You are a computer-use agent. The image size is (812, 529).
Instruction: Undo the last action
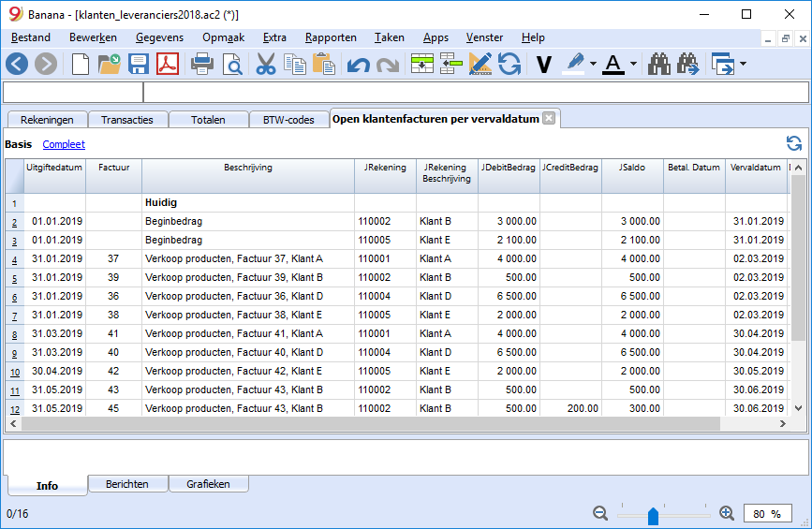359,65
